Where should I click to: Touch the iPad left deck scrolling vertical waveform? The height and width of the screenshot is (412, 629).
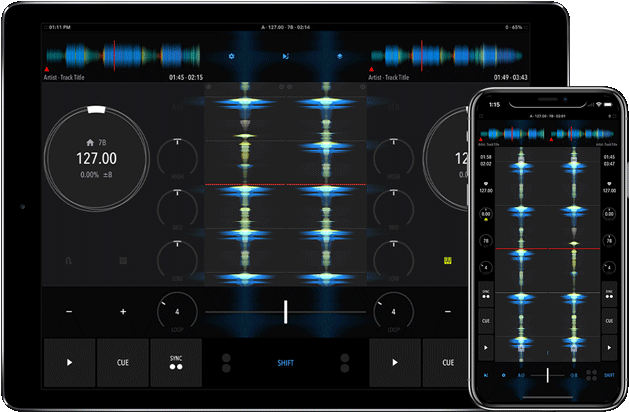[245, 185]
